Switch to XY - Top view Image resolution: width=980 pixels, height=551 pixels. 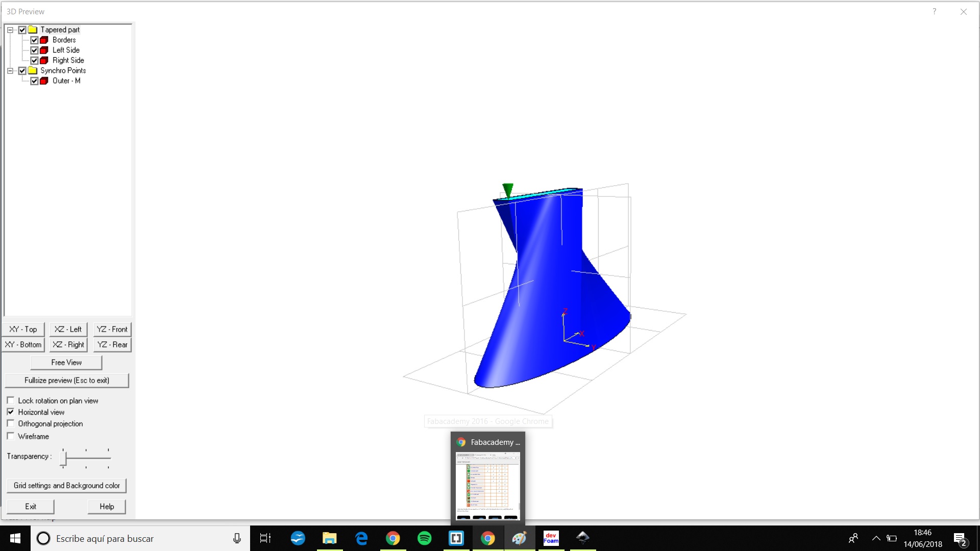(x=23, y=329)
